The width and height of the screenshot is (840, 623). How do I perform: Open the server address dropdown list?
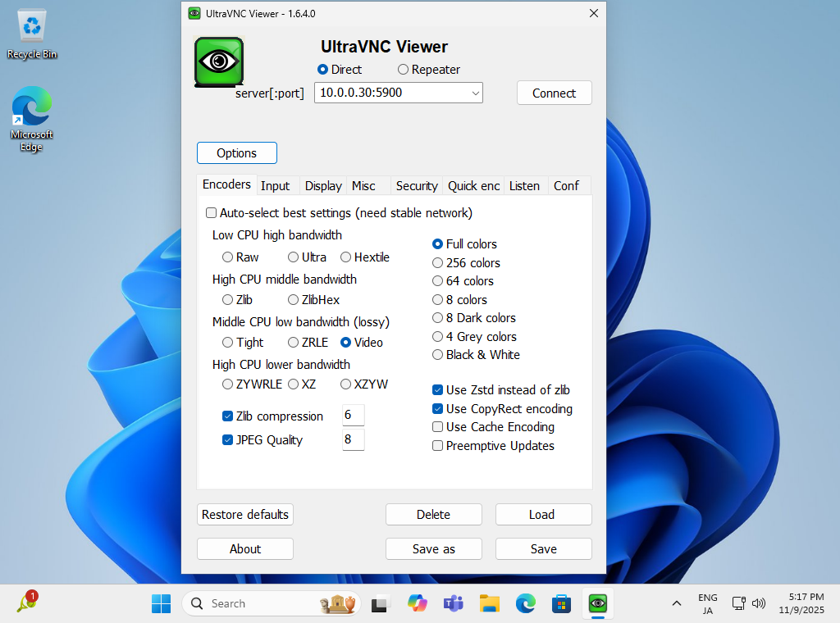pos(475,93)
